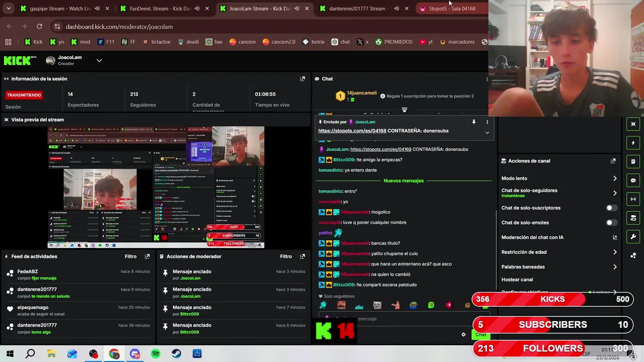Expand the JoacoLam creator account dropdown

point(99,61)
